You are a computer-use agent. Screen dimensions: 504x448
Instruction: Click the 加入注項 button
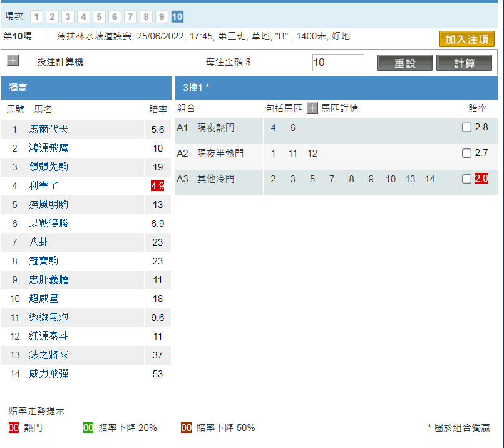point(466,39)
